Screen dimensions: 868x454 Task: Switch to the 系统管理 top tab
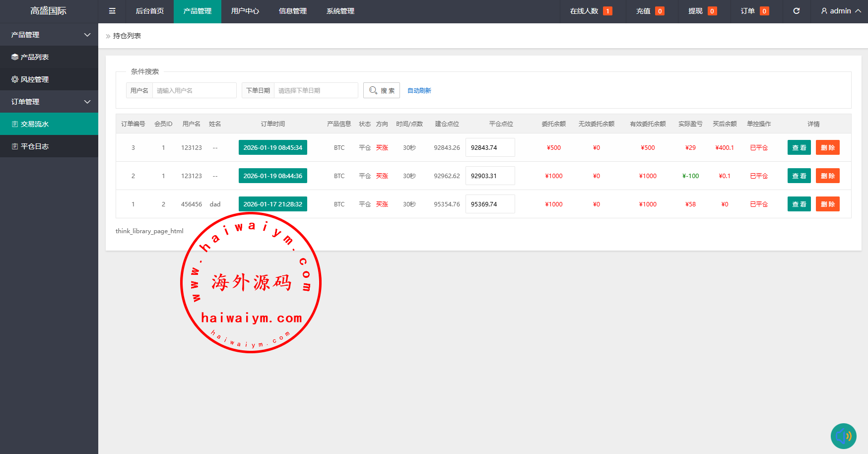[340, 11]
